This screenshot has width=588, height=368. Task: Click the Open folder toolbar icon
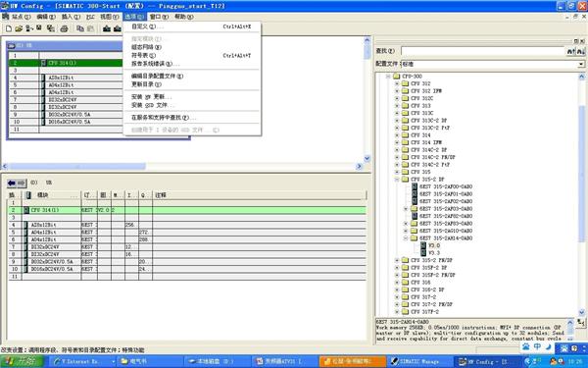(x=19, y=28)
